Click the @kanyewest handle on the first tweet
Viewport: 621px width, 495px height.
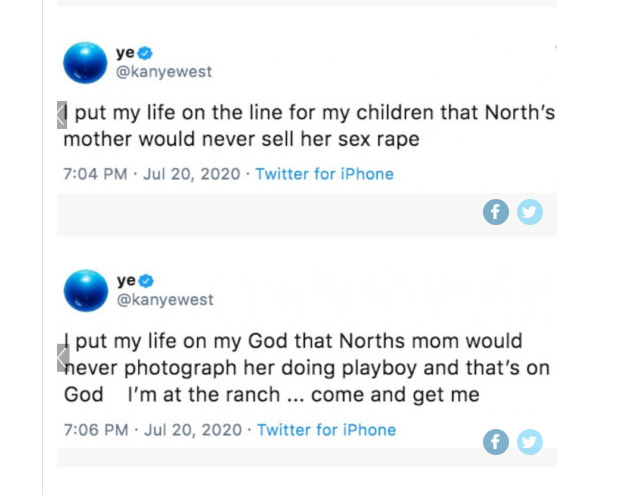tap(165, 72)
